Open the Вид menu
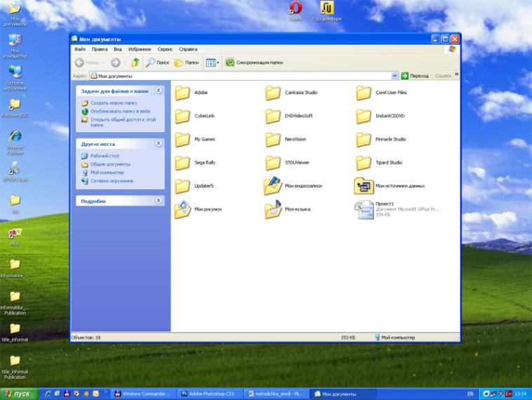 [118, 49]
